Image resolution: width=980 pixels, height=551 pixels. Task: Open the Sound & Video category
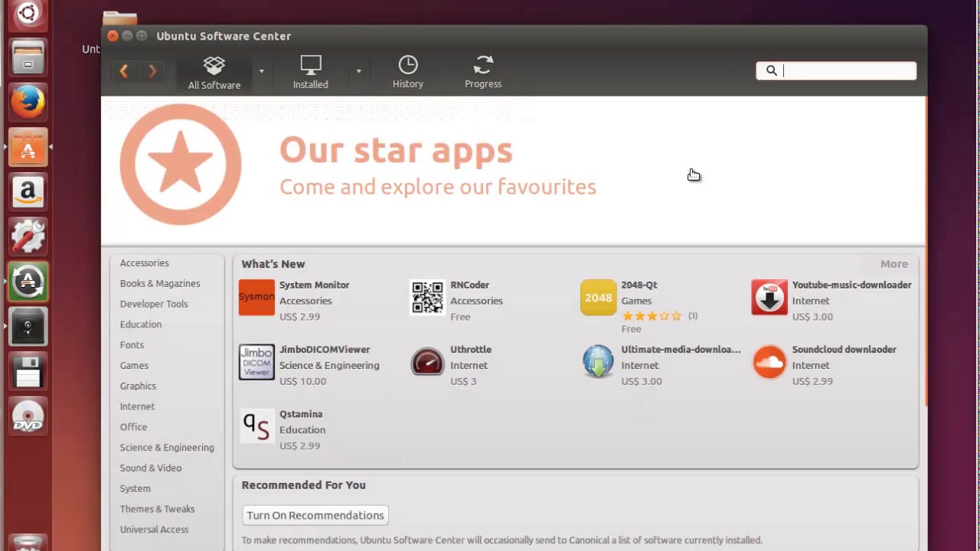click(150, 468)
